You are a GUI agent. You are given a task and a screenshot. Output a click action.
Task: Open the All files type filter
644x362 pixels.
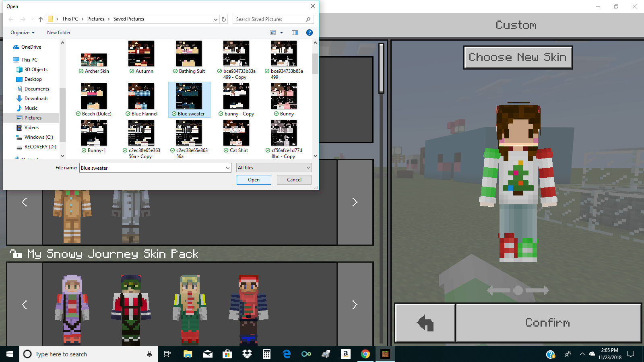(274, 168)
